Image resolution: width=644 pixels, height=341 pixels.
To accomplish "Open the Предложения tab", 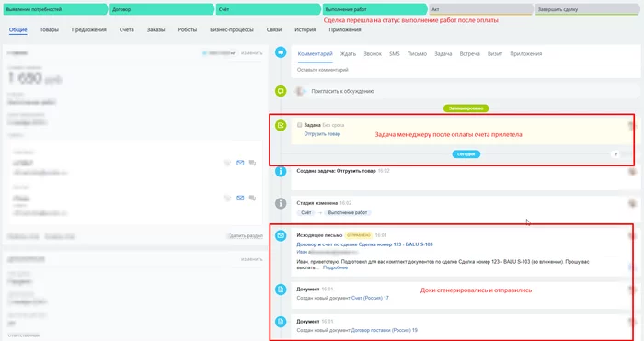I will [88, 29].
